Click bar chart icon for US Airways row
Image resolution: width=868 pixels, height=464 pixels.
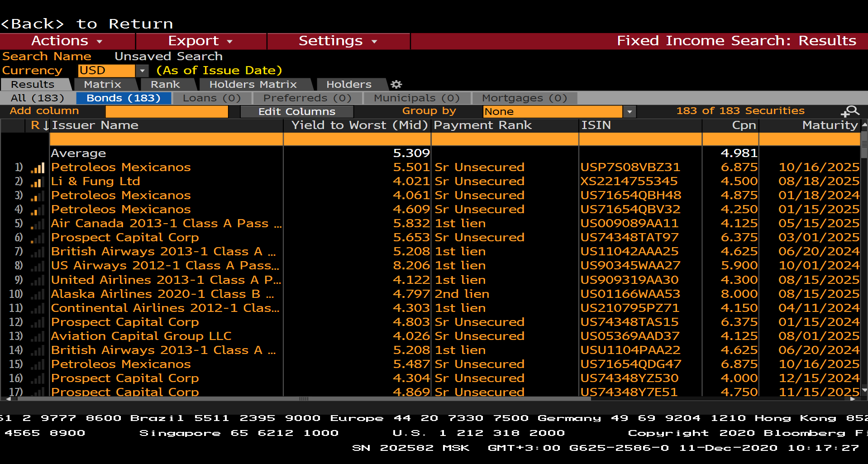click(38, 266)
